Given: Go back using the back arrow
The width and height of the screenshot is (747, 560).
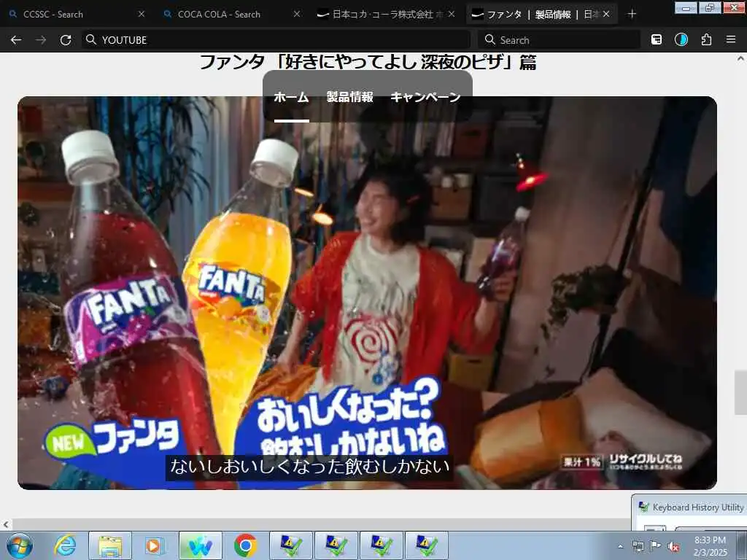Looking at the screenshot, I should (16, 40).
